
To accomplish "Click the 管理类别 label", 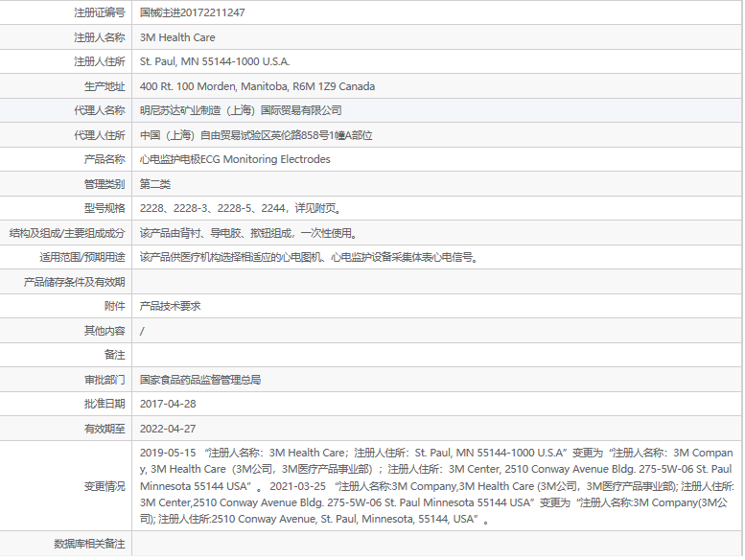I will click(105, 184).
